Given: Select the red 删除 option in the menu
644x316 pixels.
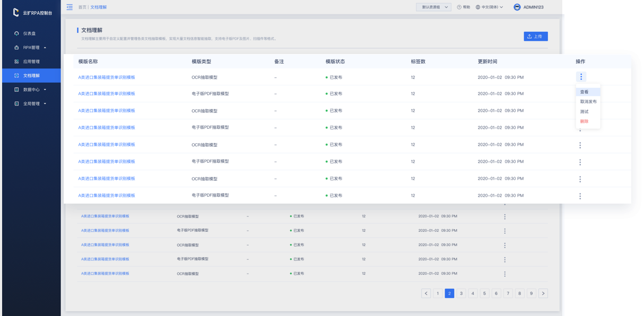Looking at the screenshot, I should point(585,121).
